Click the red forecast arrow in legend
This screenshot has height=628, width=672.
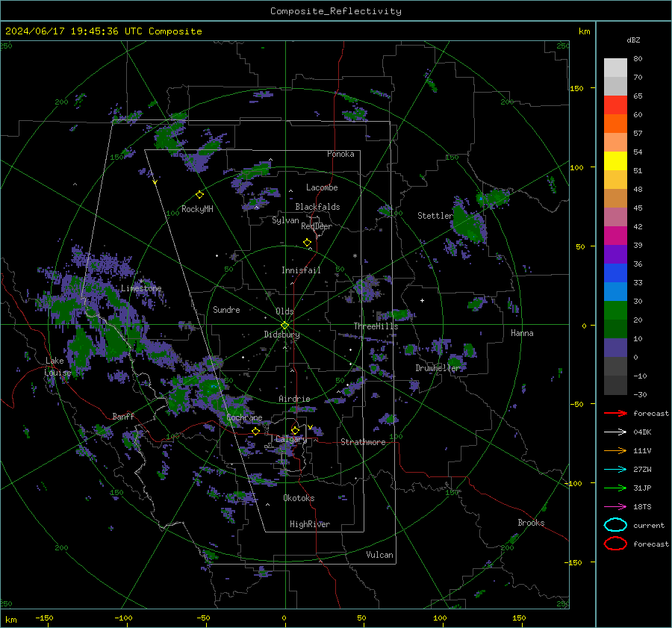(615, 413)
